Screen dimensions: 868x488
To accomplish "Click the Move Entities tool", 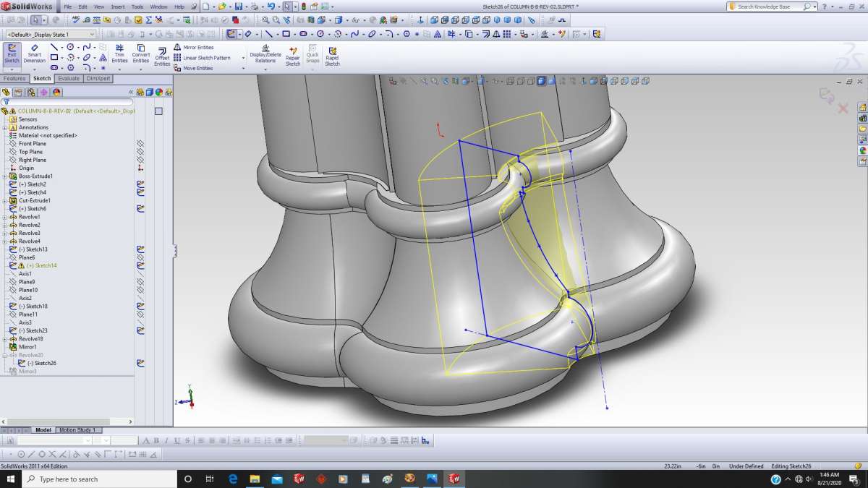I will [x=193, y=68].
